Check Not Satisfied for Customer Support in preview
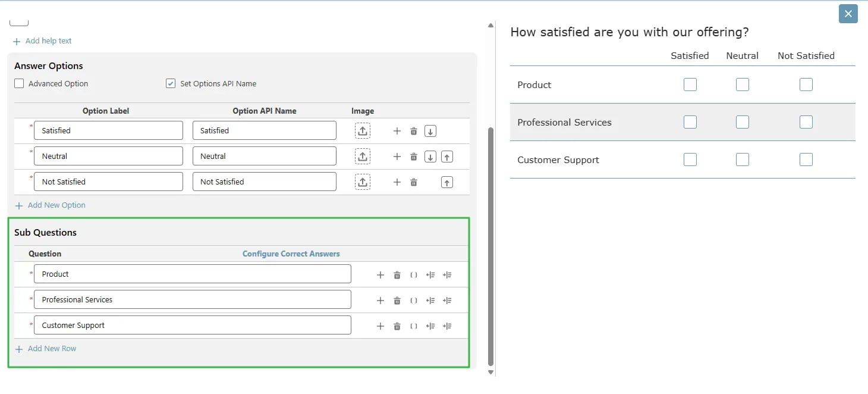Screen dimensions: 868x394 click(806, 160)
